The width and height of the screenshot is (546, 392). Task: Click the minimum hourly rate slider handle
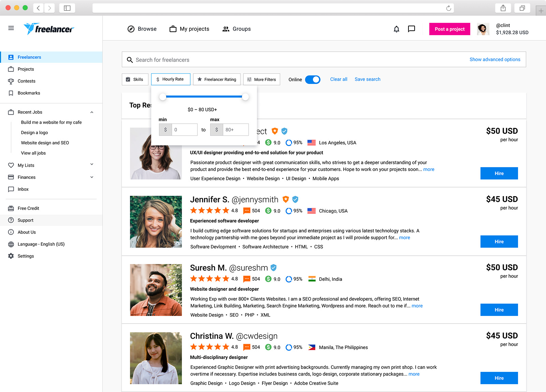163,97
